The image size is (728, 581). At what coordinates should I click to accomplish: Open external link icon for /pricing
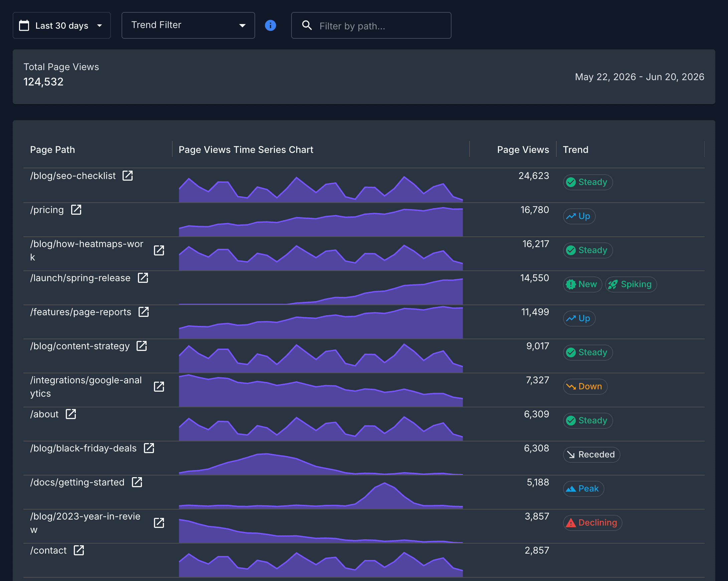coord(76,210)
